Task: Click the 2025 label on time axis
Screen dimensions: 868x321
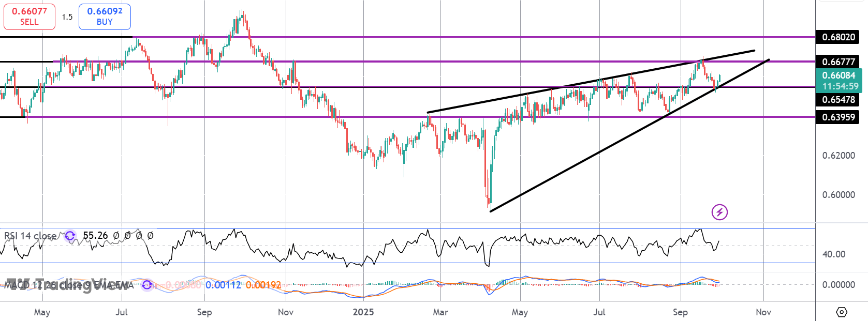Action: (363, 312)
